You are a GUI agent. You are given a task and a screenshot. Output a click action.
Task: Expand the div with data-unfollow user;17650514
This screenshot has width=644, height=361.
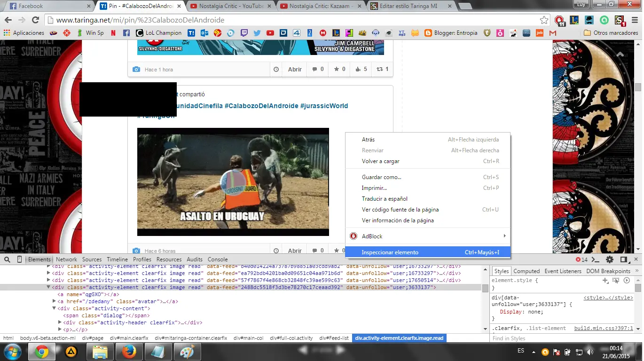coord(48,280)
